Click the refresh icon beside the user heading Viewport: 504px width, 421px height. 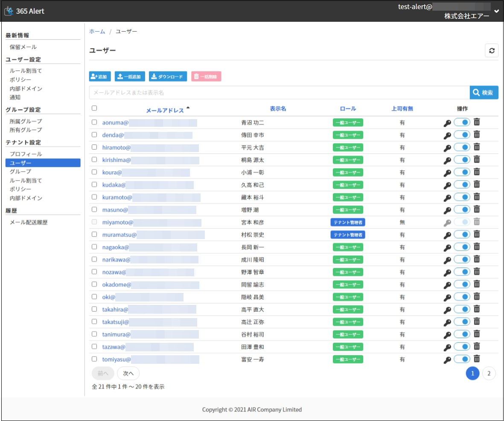point(492,50)
